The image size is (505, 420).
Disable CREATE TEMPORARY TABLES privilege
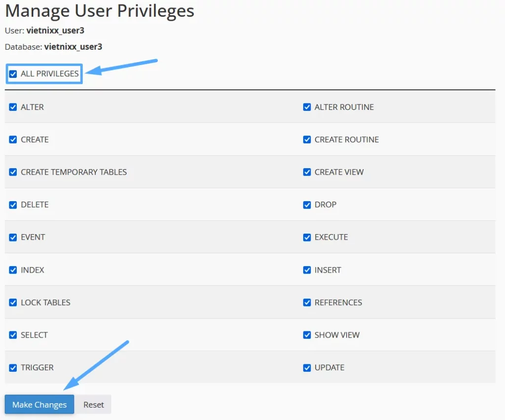[x=13, y=172]
